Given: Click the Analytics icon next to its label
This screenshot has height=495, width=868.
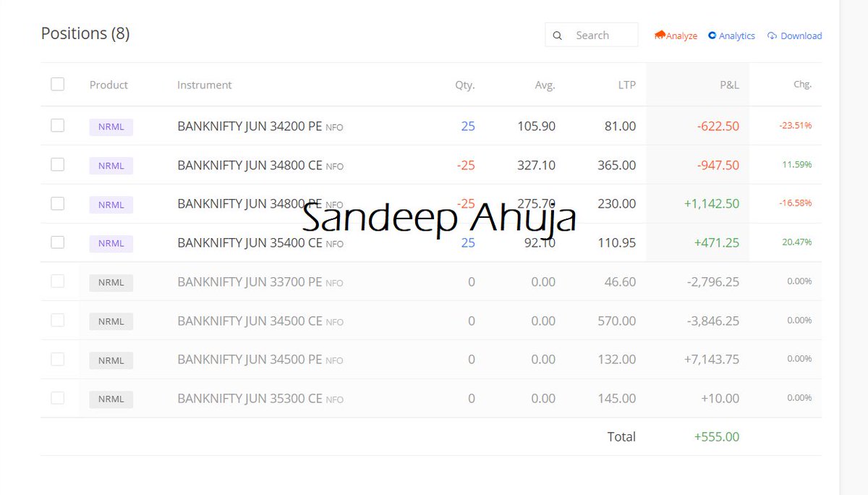Looking at the screenshot, I should tap(712, 35).
